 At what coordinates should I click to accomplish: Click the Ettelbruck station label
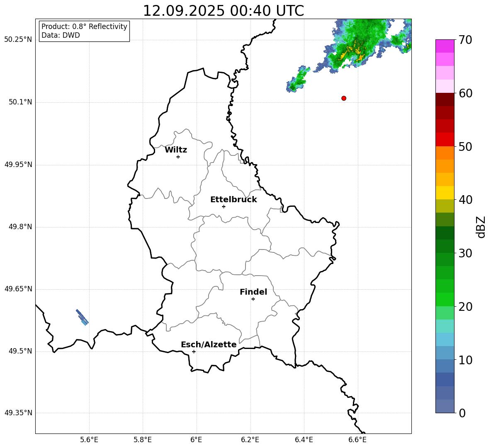233,200
